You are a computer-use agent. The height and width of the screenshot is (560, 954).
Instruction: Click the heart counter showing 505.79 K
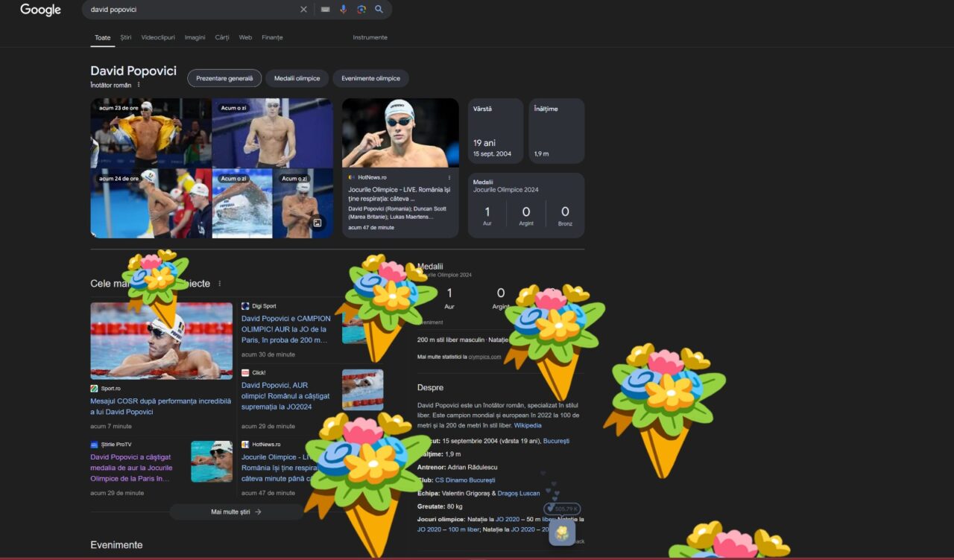tap(563, 509)
